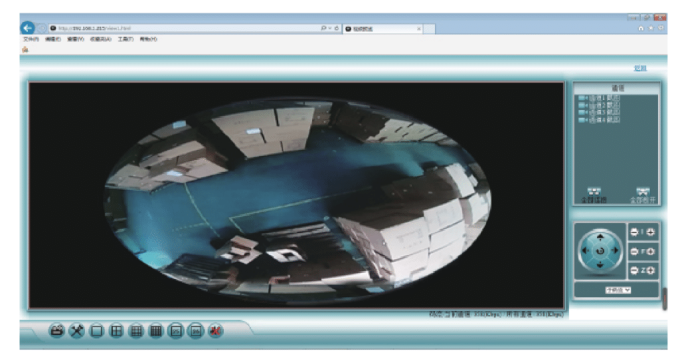Open the video recording camera icon

[x=57, y=331]
